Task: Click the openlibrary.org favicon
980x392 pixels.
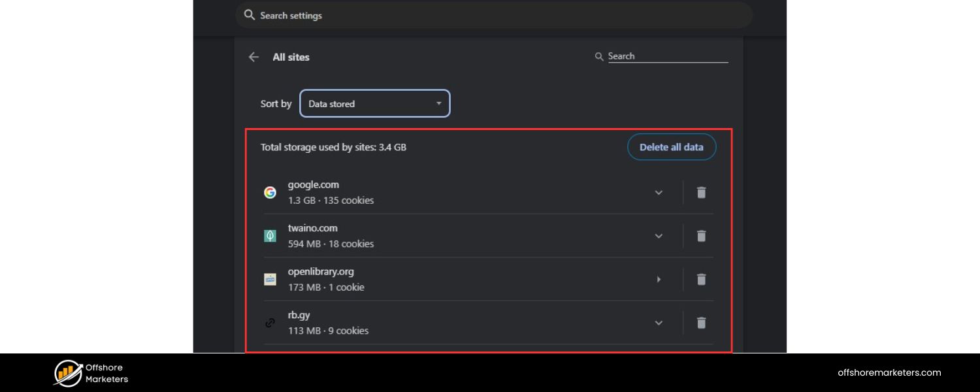Action: pos(270,279)
